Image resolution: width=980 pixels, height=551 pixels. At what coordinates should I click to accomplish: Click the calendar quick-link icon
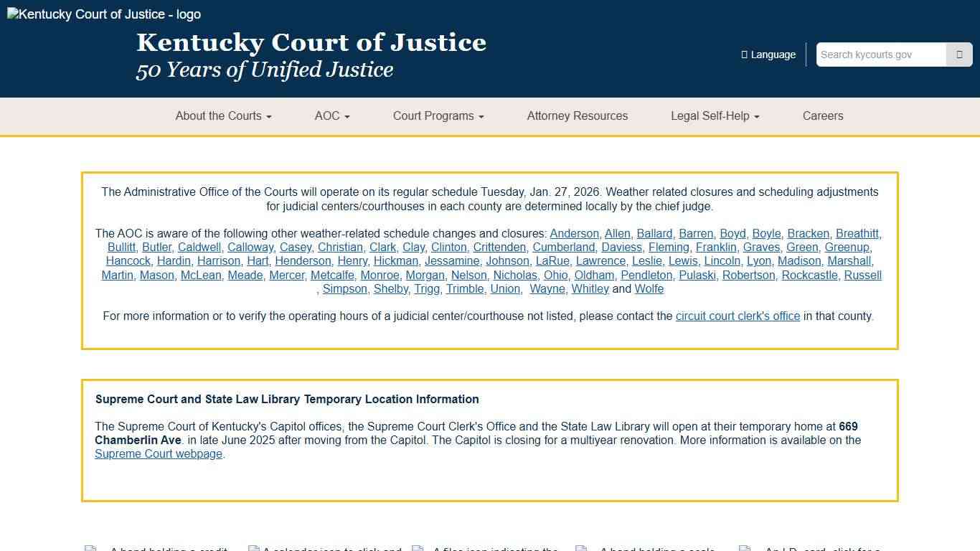point(254,548)
